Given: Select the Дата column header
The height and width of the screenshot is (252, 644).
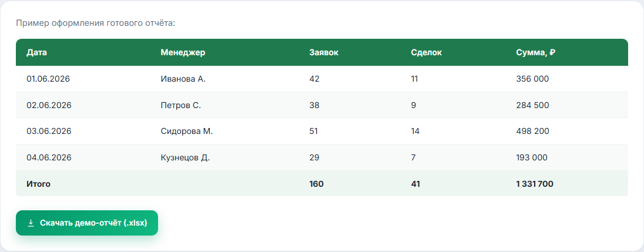Looking at the screenshot, I should [37, 52].
